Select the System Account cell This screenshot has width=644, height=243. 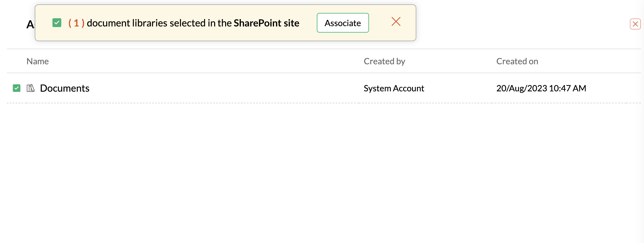pos(394,88)
